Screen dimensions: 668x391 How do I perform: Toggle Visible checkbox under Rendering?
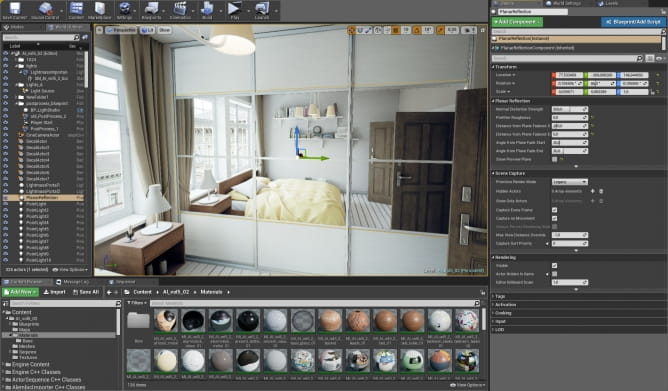click(554, 265)
